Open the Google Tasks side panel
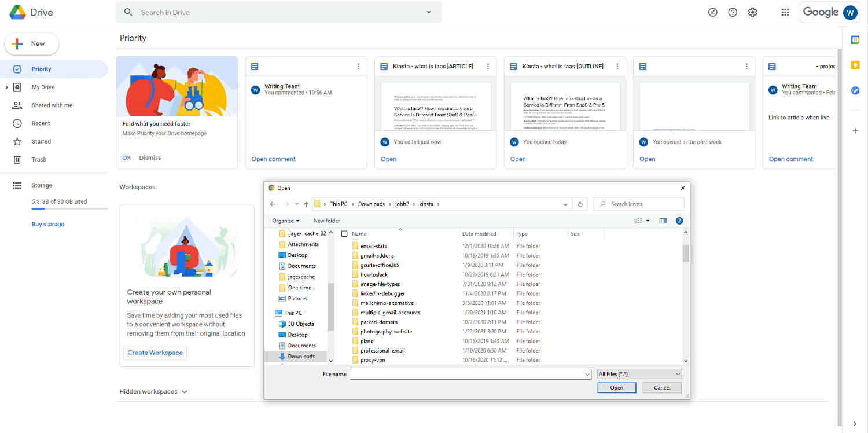 (855, 90)
